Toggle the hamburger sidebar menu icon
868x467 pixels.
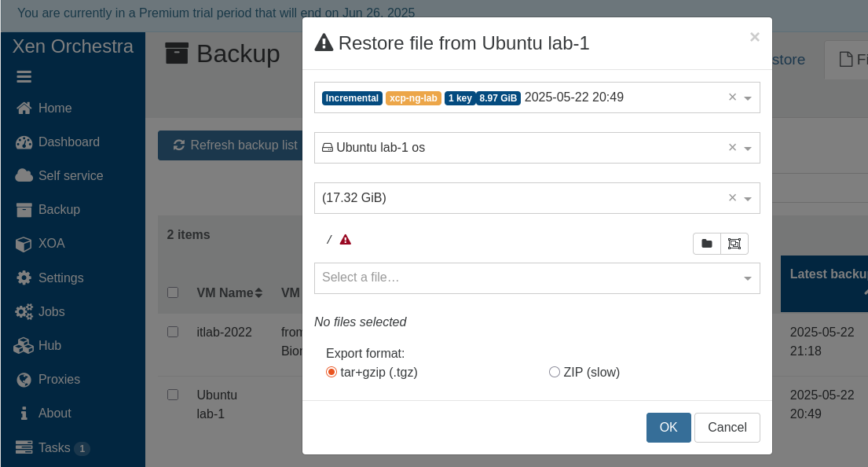[24, 77]
